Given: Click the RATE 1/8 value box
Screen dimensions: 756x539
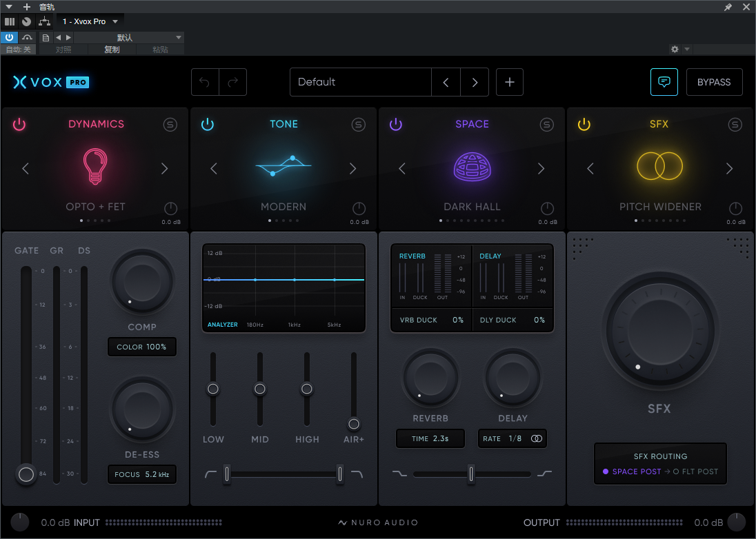Looking at the screenshot, I should [512, 439].
